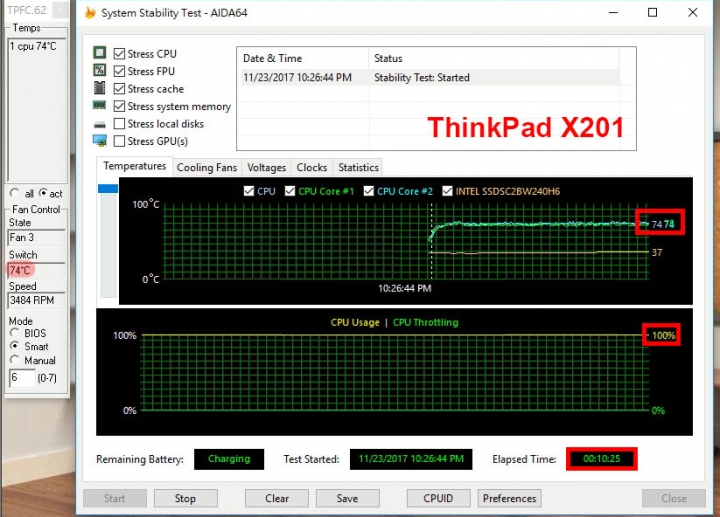Screen dimensions: 720x517
Task: Click the AIDA64 flame icon in title bar
Action: pos(90,12)
